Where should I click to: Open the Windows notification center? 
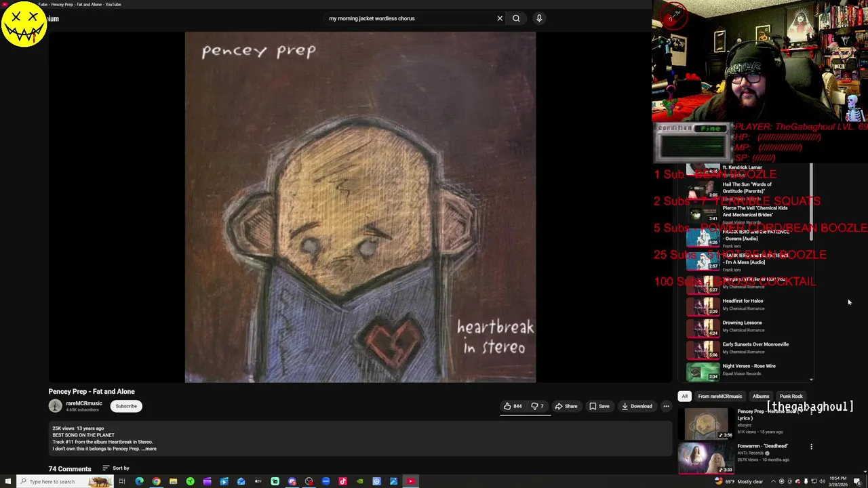click(x=857, y=481)
